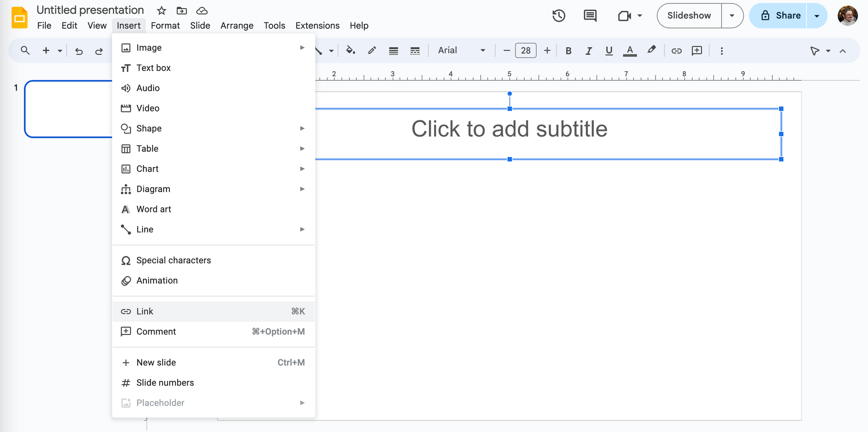This screenshot has width=868, height=432.
Task: Open the text color picker
Action: (x=630, y=50)
